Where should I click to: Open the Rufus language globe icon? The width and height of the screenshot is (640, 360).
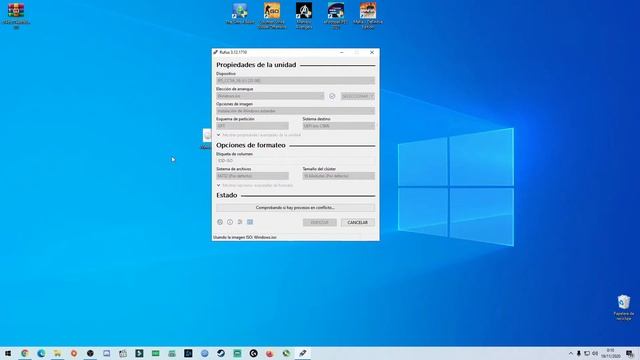click(220, 222)
